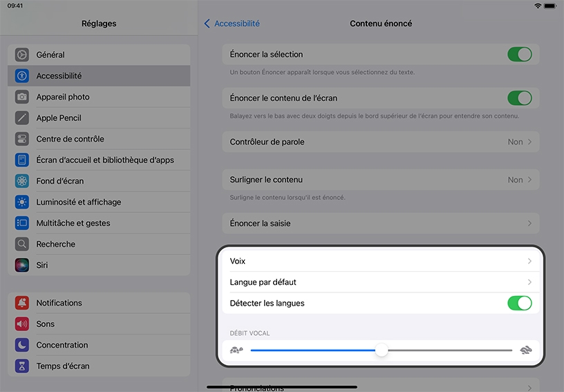564x392 pixels.
Task: Tap the Luminosité et affichage icon
Action: [22, 202]
